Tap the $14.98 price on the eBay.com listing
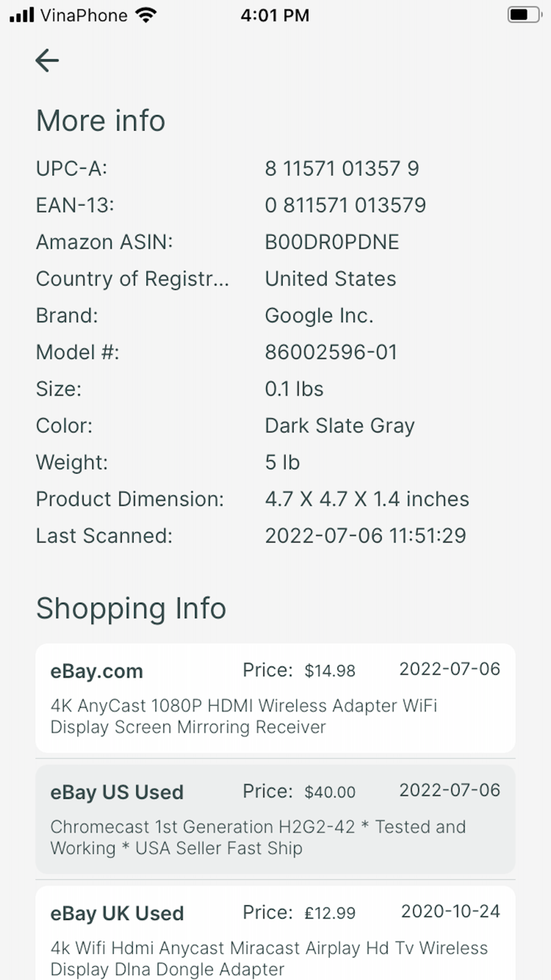 click(331, 670)
